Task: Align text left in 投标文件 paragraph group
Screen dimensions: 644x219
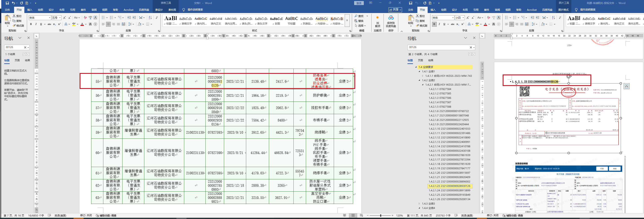Action: [x=506, y=24]
